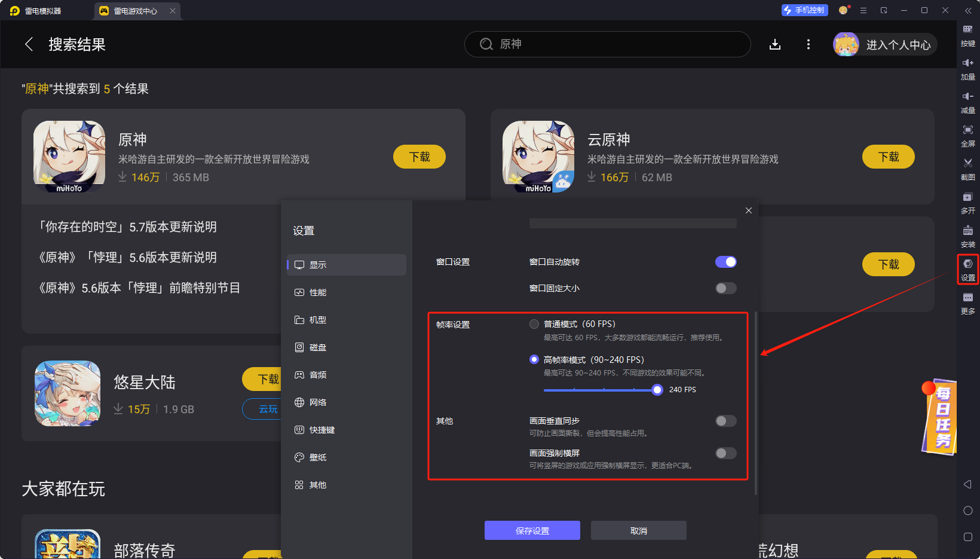This screenshot has width=980, height=559.
Task: Tap the Android back triangle button
Action: pos(967,484)
